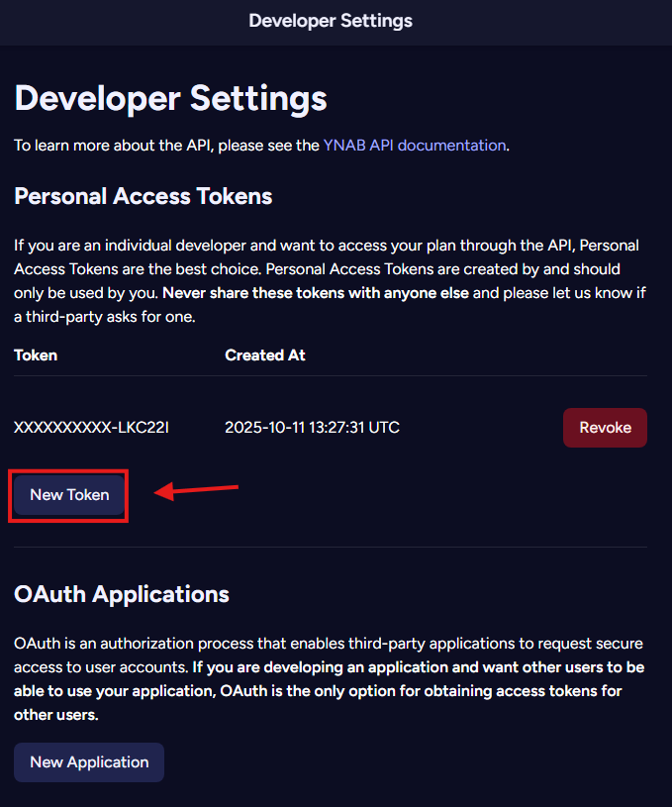The height and width of the screenshot is (807, 672).
Task: Select the Personal Access Tokens heading
Action: coord(143,196)
